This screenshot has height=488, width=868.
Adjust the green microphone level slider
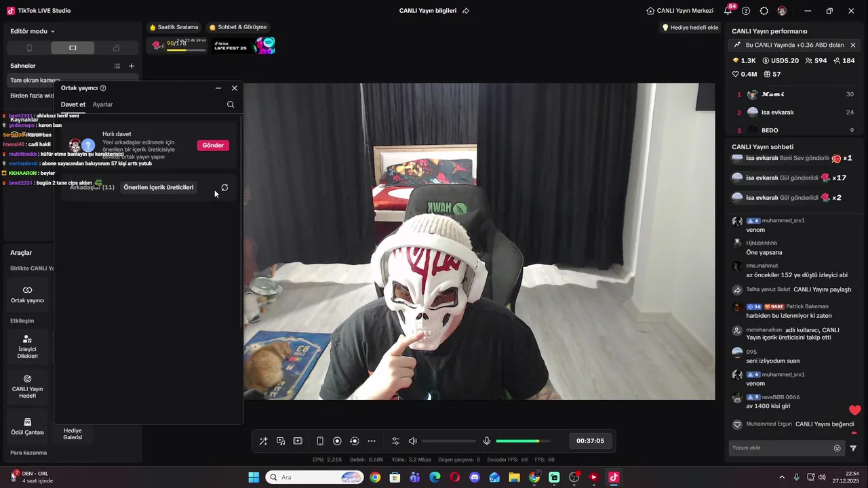[x=523, y=441]
